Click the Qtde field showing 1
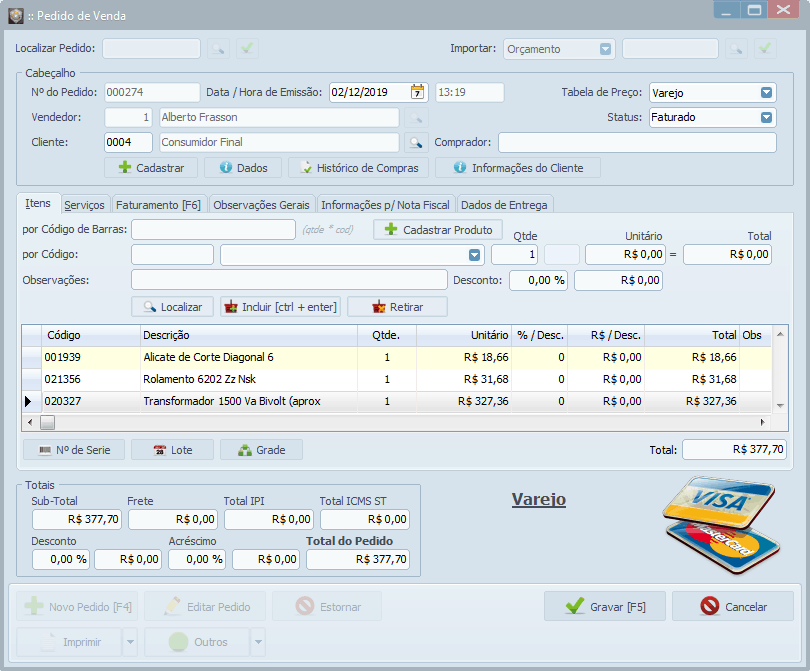810x671 pixels. [x=515, y=255]
